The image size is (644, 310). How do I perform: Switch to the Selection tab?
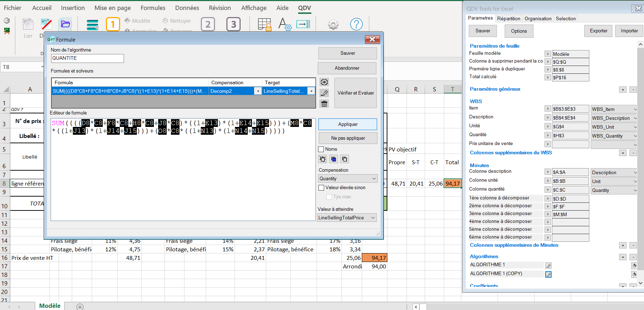click(565, 18)
